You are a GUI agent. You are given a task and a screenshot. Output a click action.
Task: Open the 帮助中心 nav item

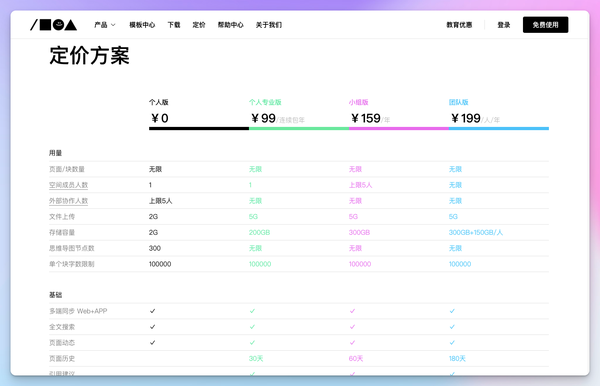click(x=230, y=25)
